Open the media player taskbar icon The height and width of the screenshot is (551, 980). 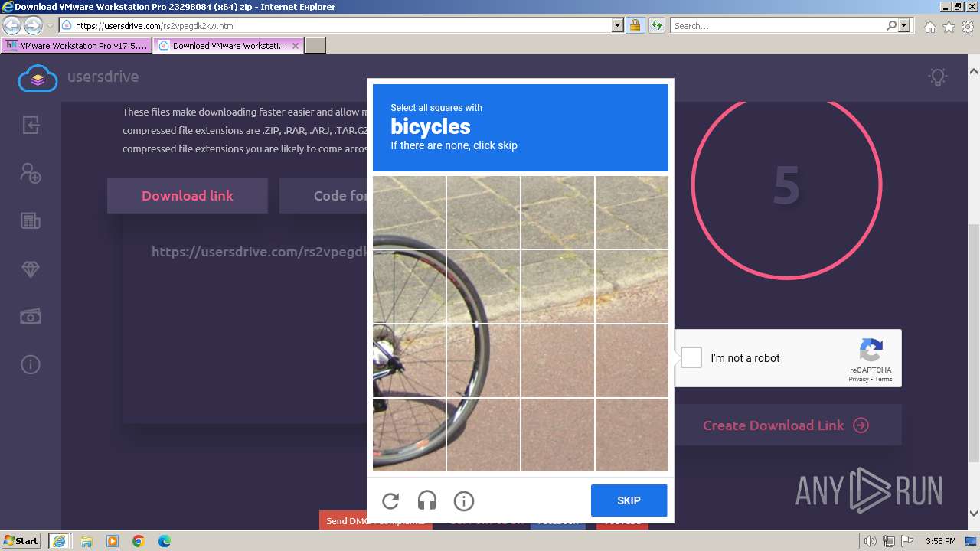[x=113, y=541]
